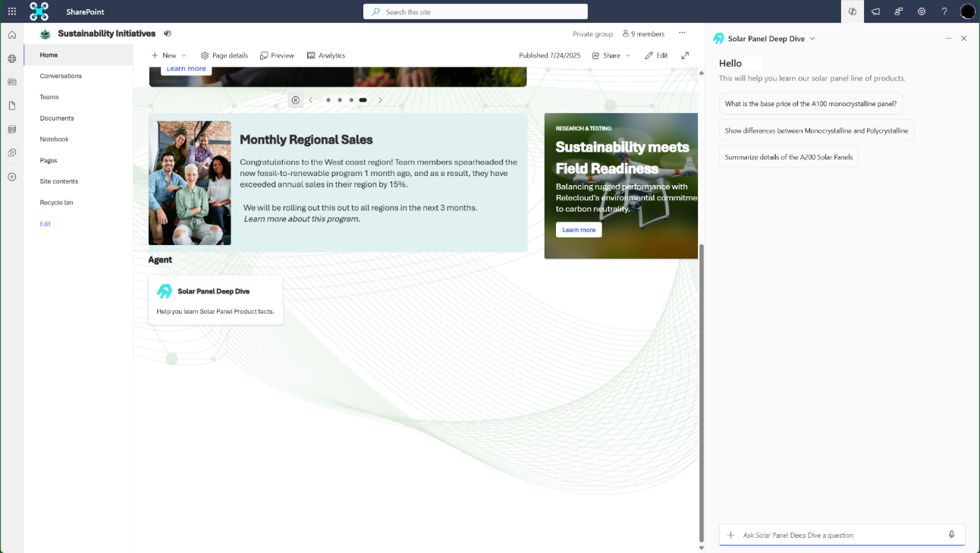The image size is (980, 553).
Task: Click the plus icon in the chat input
Action: 730,535
